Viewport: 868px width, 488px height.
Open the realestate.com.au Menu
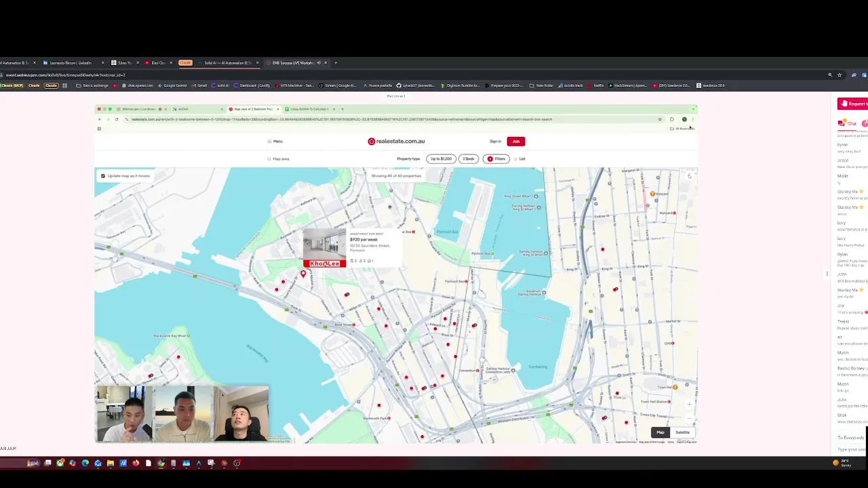[275, 141]
